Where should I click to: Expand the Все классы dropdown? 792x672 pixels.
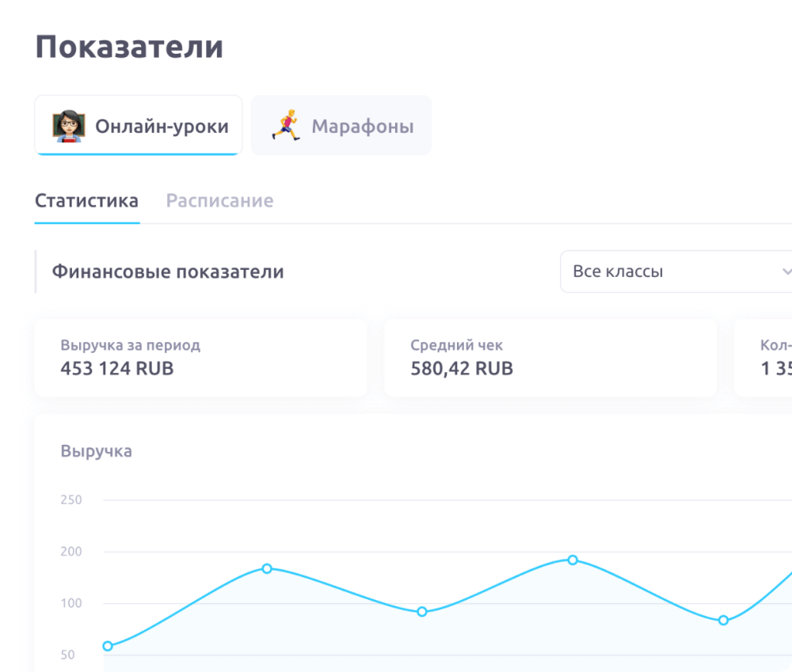676,271
